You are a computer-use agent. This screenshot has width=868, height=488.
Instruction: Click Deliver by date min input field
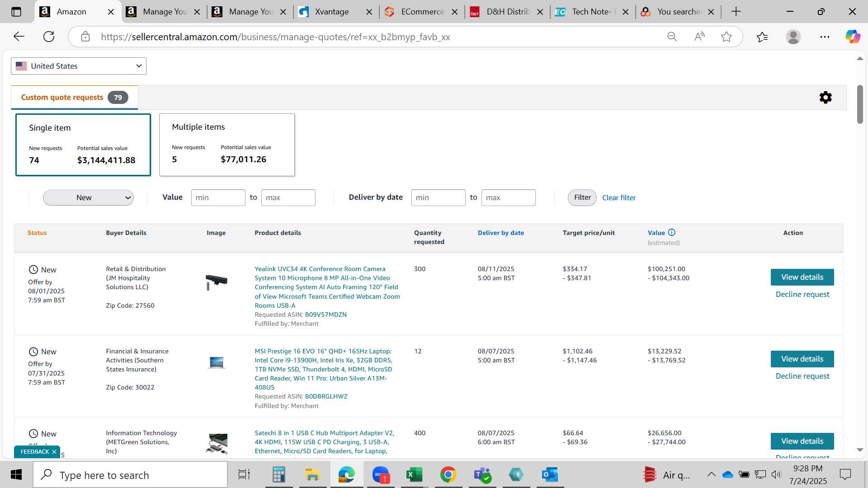pyautogui.click(x=438, y=197)
